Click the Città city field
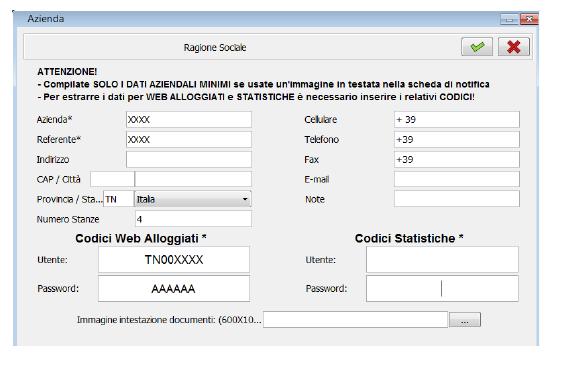The image size is (561, 380). click(x=193, y=179)
